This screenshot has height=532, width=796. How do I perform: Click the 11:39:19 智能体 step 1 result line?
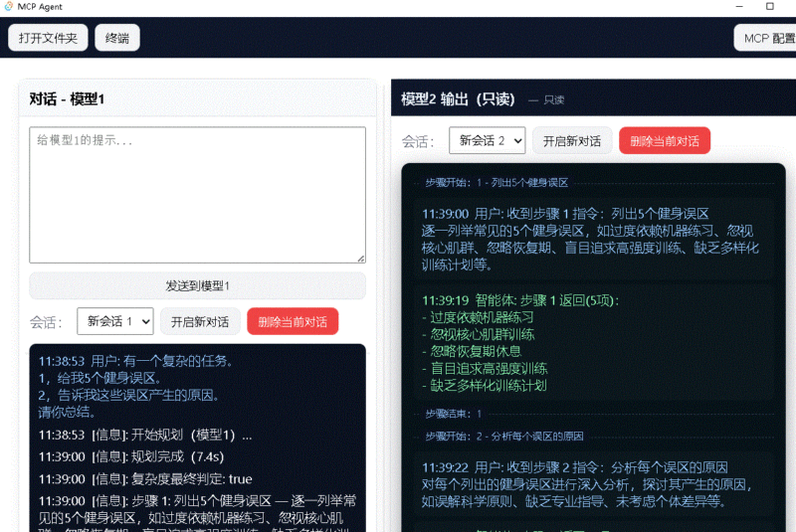pyautogui.click(x=520, y=300)
